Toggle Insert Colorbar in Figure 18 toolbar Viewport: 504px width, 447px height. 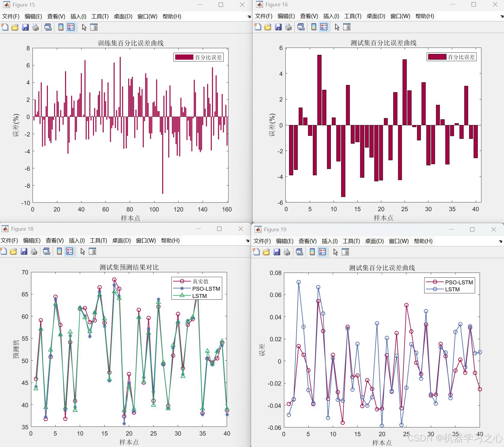(x=59, y=252)
